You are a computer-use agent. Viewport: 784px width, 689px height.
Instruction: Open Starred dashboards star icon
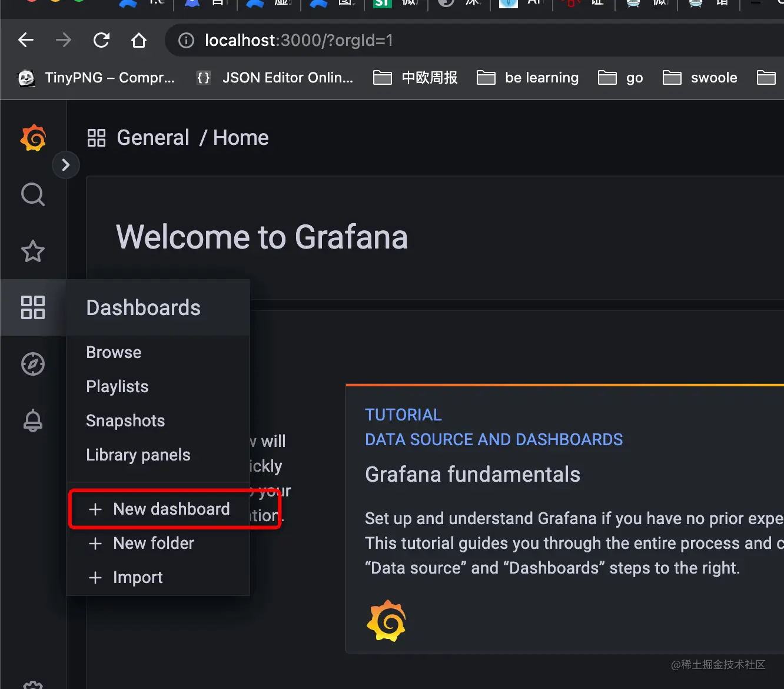(33, 251)
